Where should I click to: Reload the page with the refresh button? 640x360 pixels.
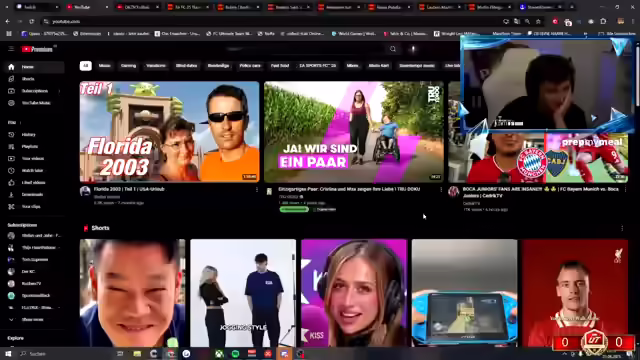[x=32, y=21]
